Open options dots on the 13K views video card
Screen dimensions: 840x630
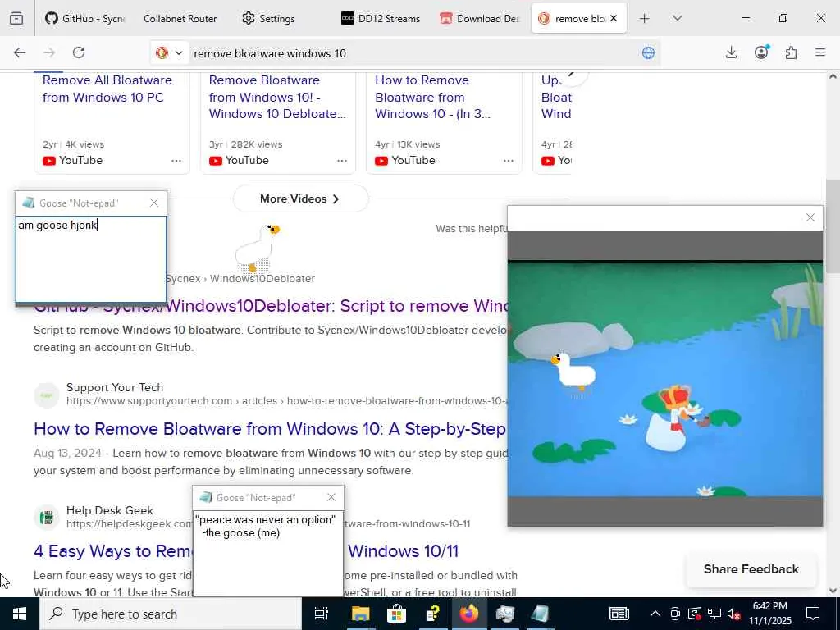[x=509, y=161]
